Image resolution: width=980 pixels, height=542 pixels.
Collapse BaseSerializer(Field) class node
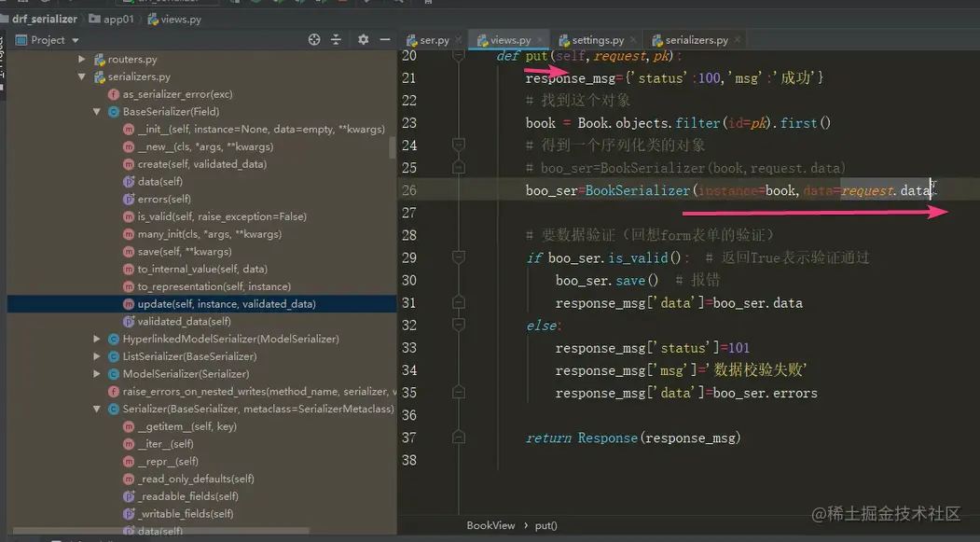pyautogui.click(x=96, y=112)
